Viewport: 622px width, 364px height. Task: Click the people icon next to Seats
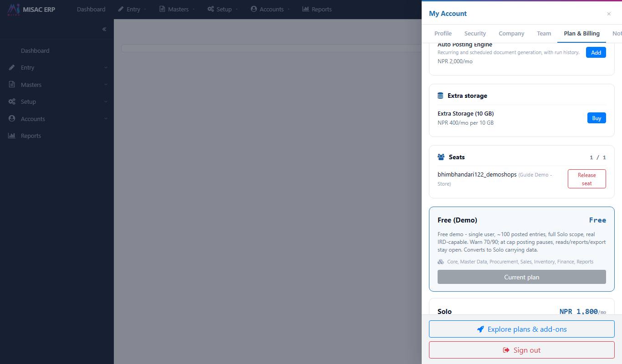point(441,157)
